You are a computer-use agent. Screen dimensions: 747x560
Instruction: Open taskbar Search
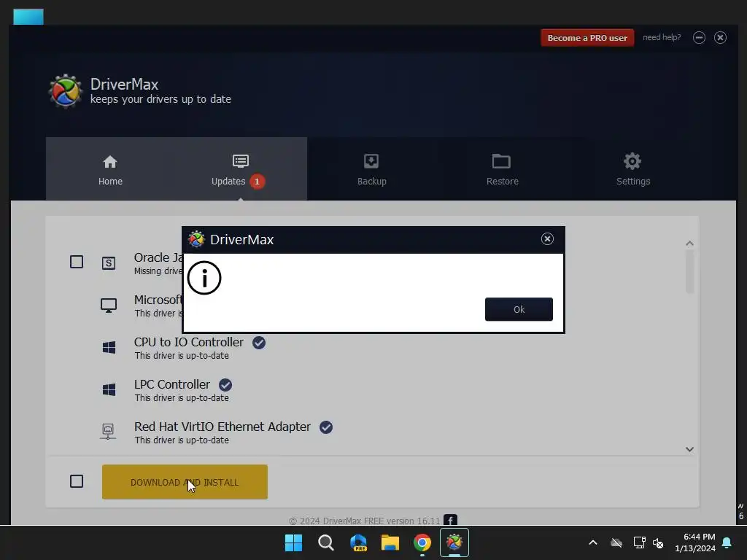(x=326, y=542)
